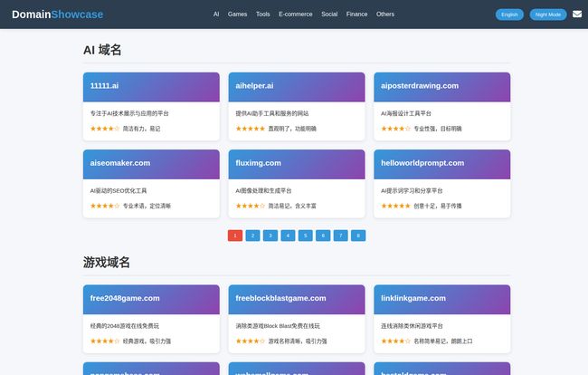Open aiseomaker.com domain card
Screen dimensions: 588x375
(x=151, y=184)
